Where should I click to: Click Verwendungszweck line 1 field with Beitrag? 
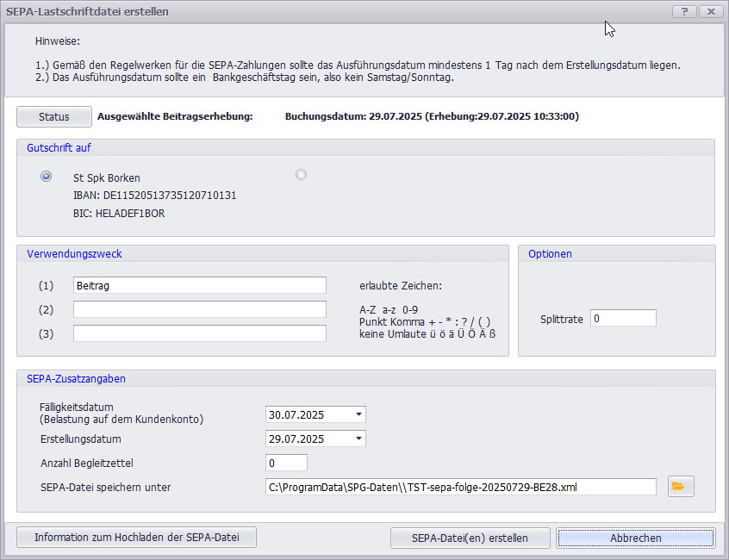tap(199, 285)
